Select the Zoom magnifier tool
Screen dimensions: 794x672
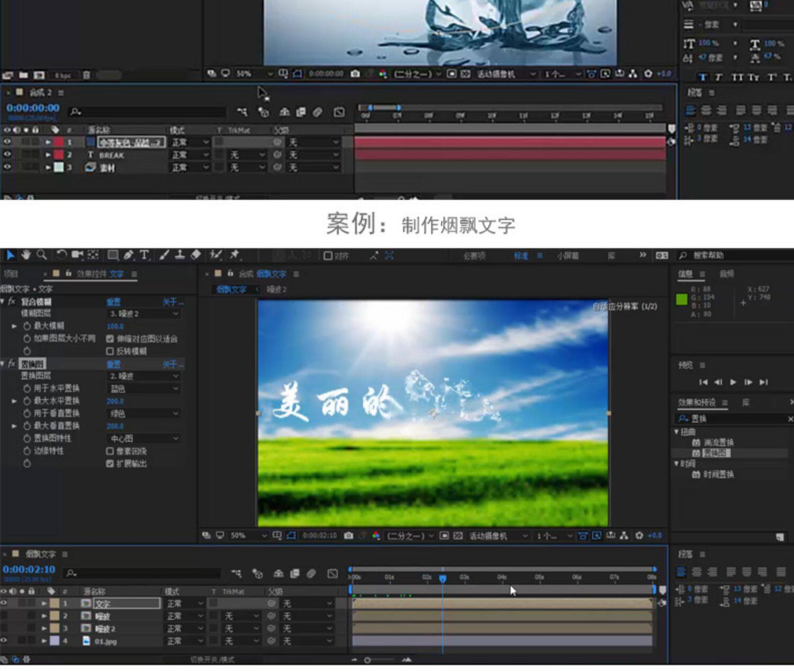(42, 256)
